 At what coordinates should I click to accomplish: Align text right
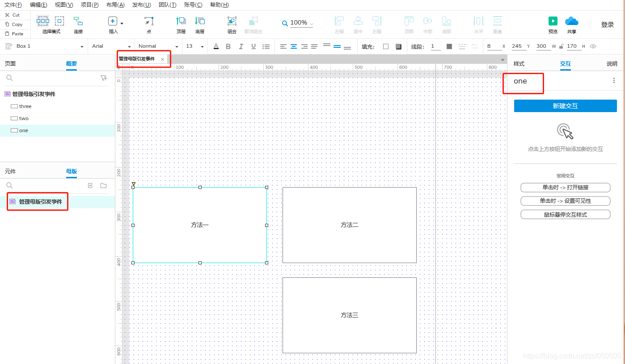click(304, 46)
